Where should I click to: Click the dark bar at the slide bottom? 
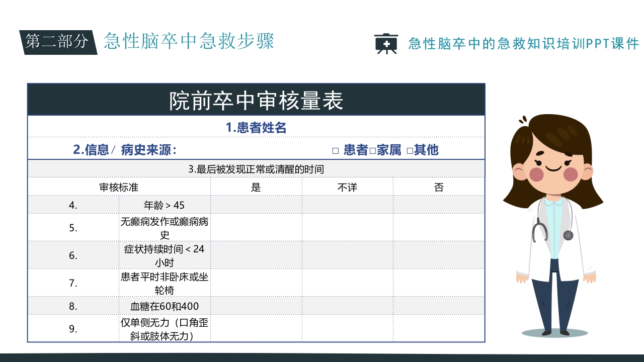click(x=322, y=358)
